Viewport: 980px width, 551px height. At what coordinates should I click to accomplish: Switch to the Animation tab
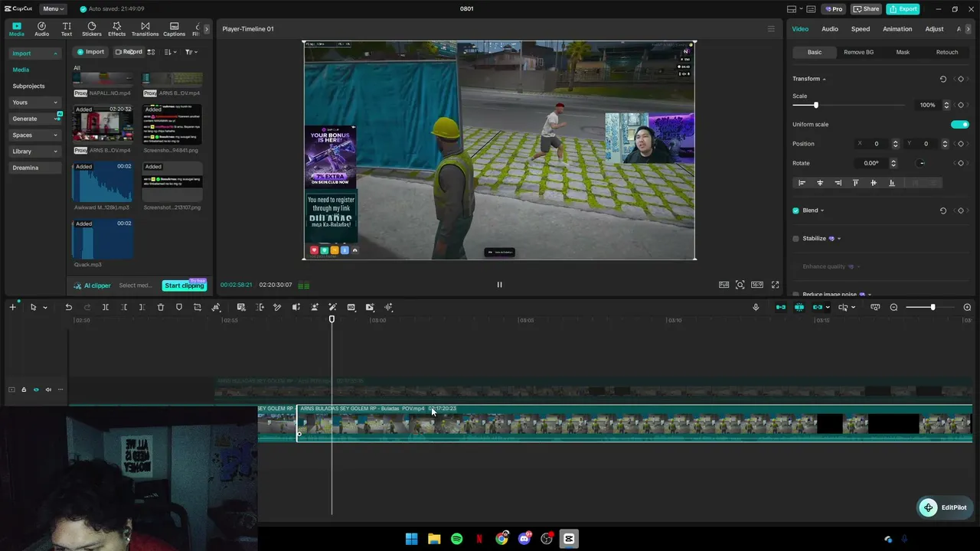click(897, 29)
